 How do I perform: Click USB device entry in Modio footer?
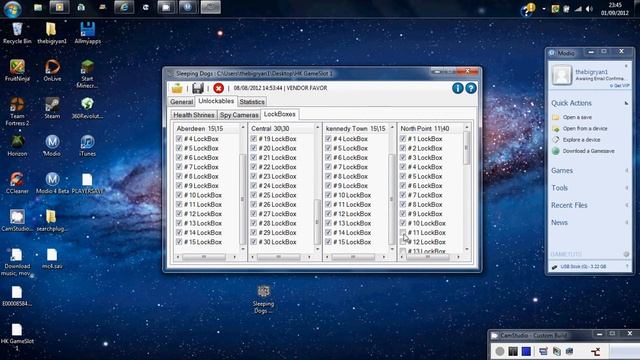click(x=583, y=267)
